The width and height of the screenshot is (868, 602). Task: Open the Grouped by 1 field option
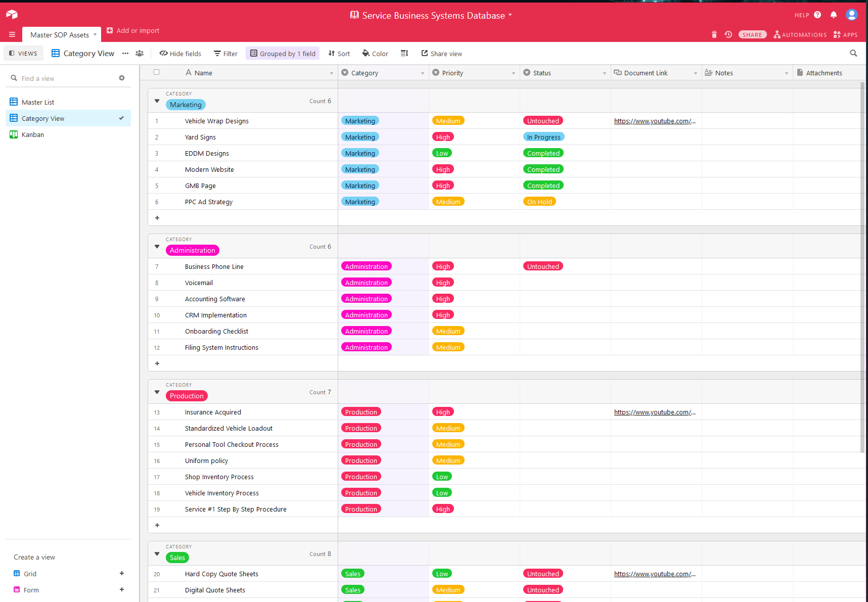click(283, 54)
